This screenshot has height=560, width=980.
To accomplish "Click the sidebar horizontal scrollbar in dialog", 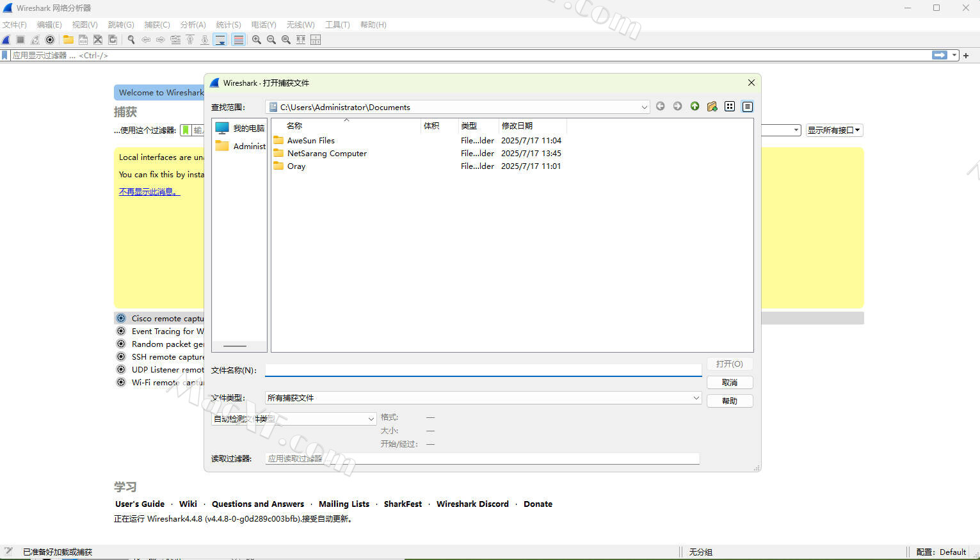I will [x=235, y=346].
